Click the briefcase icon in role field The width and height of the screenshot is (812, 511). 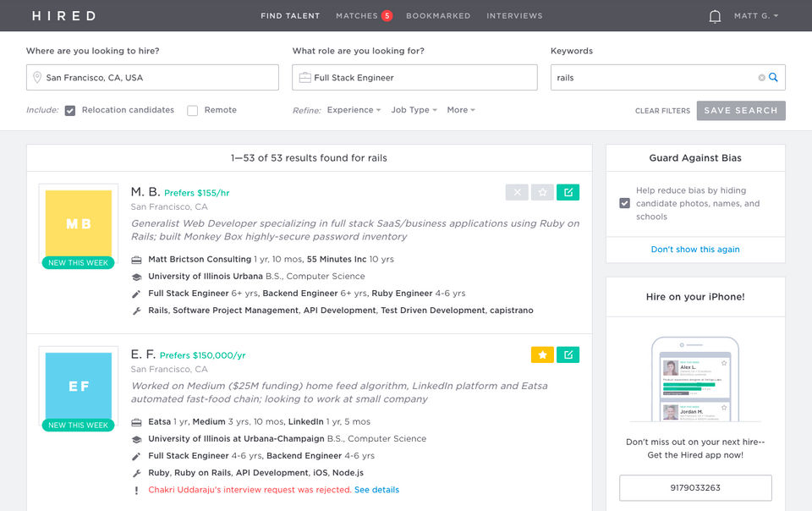pyautogui.click(x=305, y=78)
